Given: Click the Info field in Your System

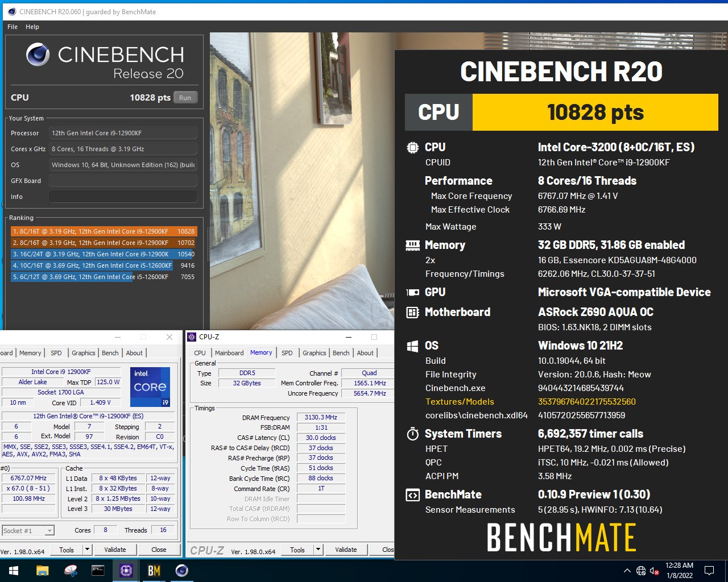Looking at the screenshot, I should [x=123, y=197].
